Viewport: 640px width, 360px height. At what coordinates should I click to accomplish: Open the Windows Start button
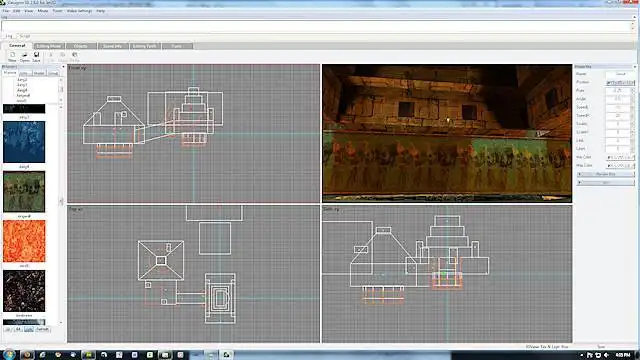9,354
